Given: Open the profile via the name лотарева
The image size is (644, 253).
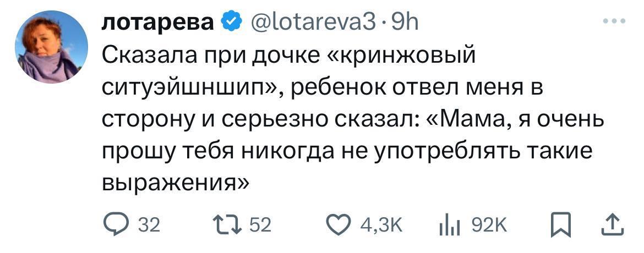Looking at the screenshot, I should tap(159, 23).
